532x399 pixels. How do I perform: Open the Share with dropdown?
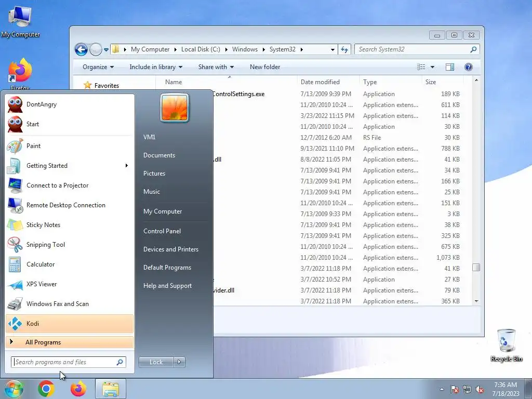click(216, 67)
